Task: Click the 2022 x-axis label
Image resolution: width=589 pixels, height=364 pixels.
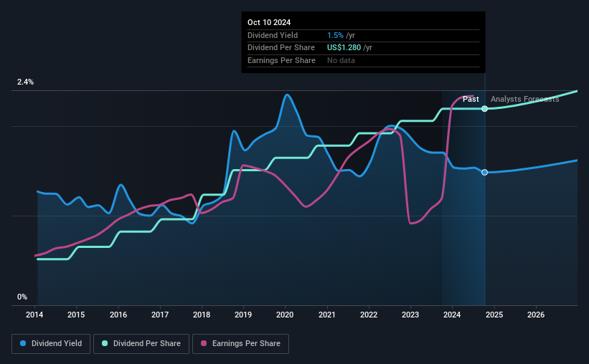Action: [x=369, y=315]
